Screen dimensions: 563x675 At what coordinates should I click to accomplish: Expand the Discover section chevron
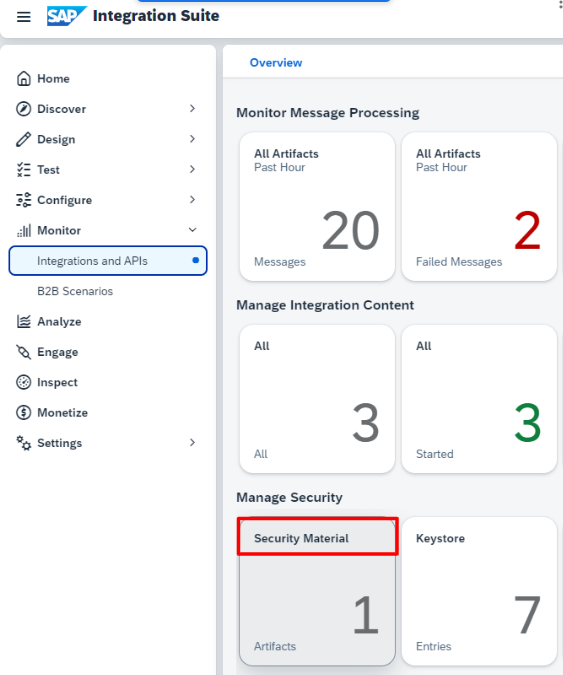[x=192, y=108]
